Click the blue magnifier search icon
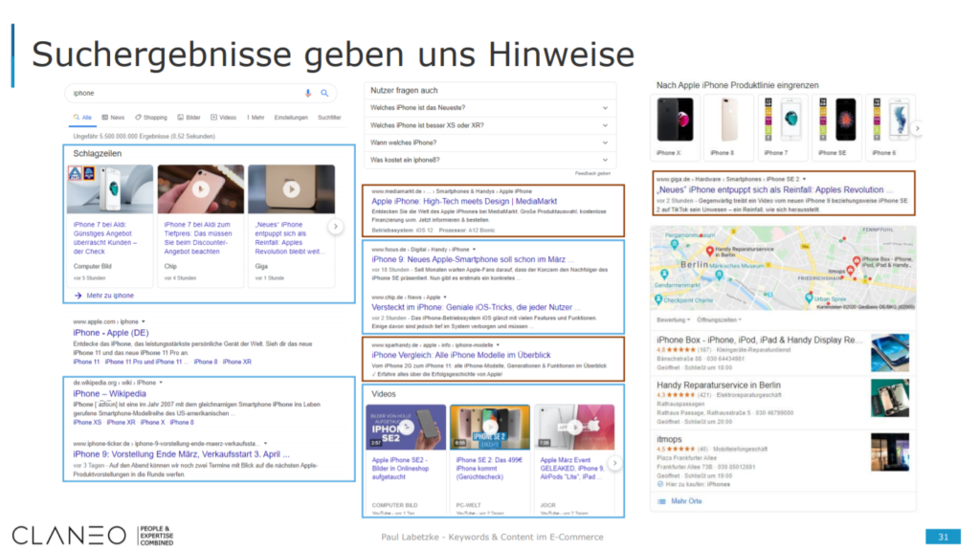980x550 pixels. click(324, 93)
